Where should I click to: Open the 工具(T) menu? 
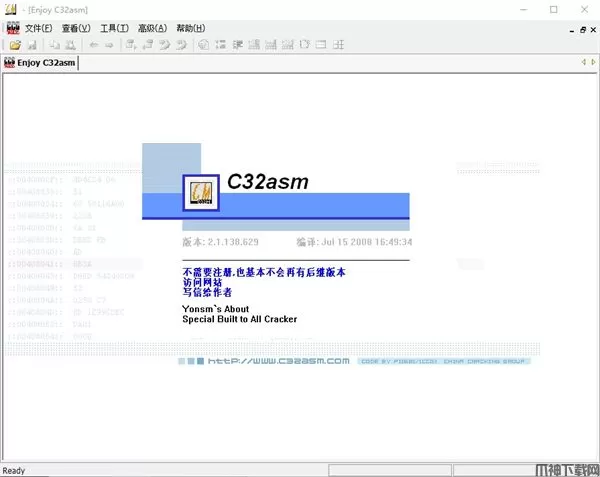[114, 28]
